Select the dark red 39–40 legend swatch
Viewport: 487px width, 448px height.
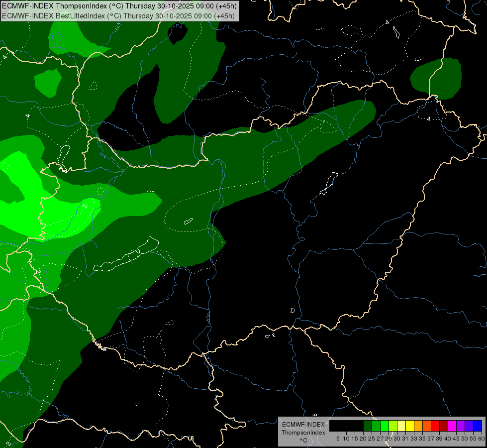444,426
